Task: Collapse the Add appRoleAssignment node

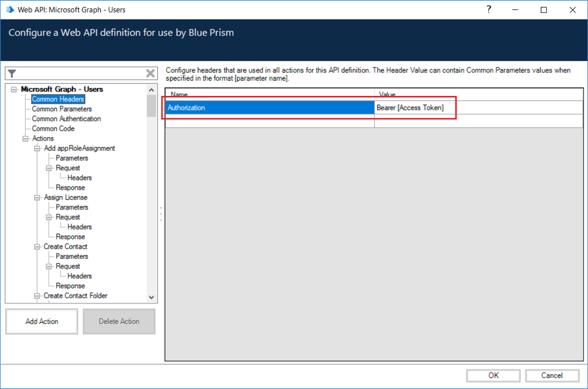Action: [x=37, y=148]
